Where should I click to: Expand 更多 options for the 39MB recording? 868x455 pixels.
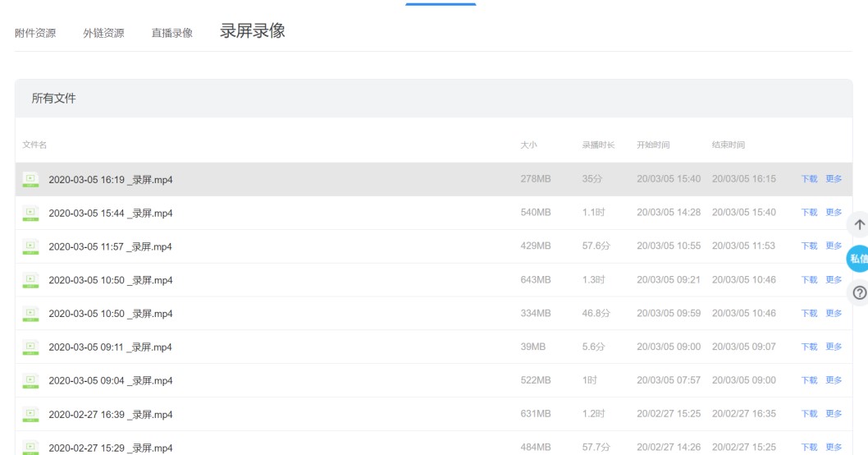(x=834, y=347)
